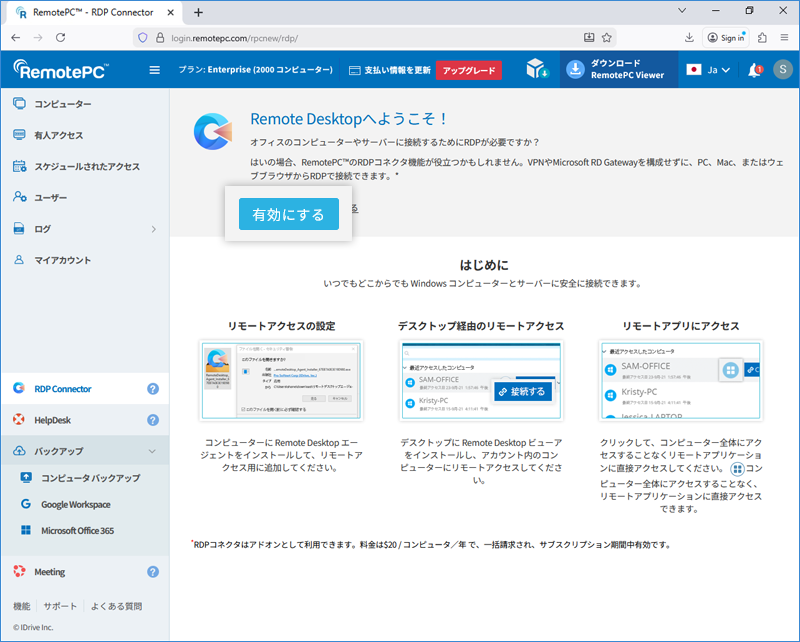Click 支払い情報を更新 link
This screenshot has width=800, height=642.
(390, 70)
